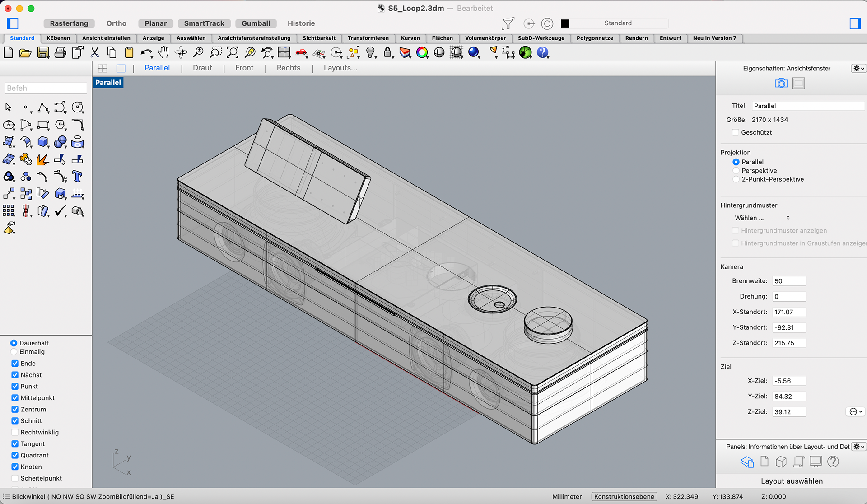The height and width of the screenshot is (504, 867).
Task: Open the Standard layer dropdown
Action: 618,23
